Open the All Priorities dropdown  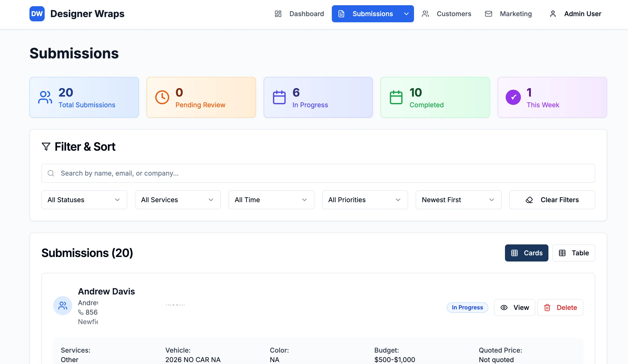coord(365,200)
